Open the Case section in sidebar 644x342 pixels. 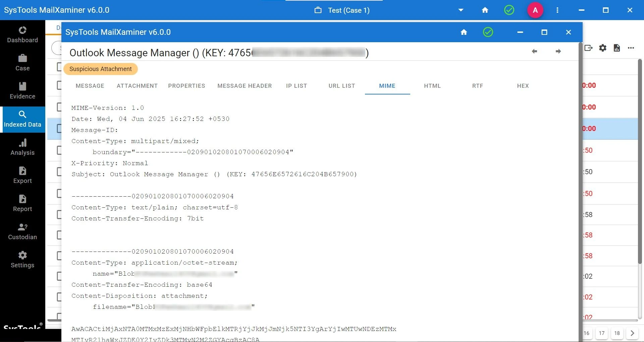point(22,63)
